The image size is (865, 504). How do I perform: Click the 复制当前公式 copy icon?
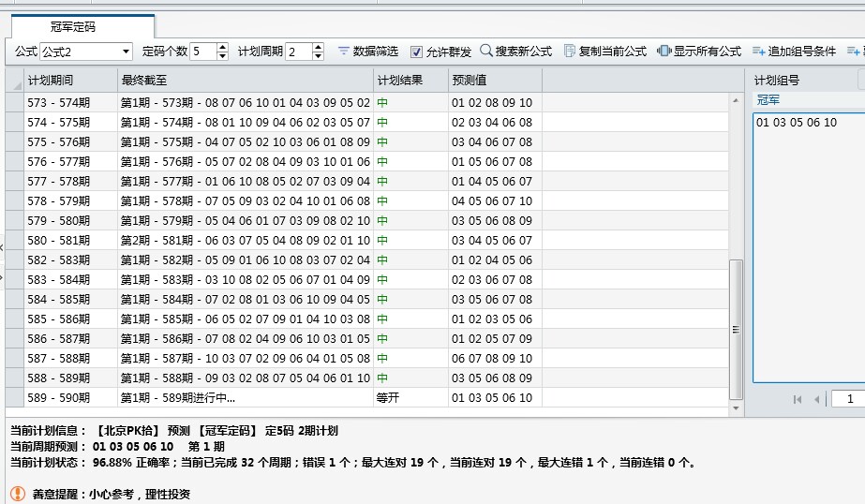tap(569, 52)
